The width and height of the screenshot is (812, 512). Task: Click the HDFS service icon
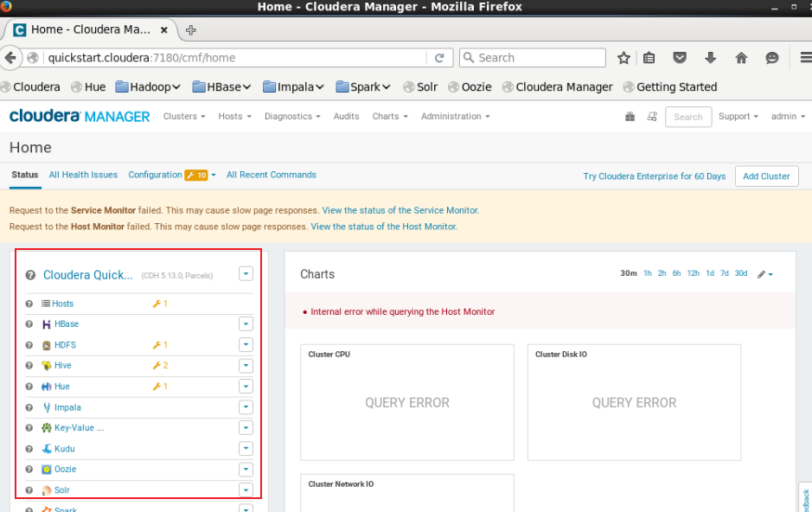(x=46, y=345)
